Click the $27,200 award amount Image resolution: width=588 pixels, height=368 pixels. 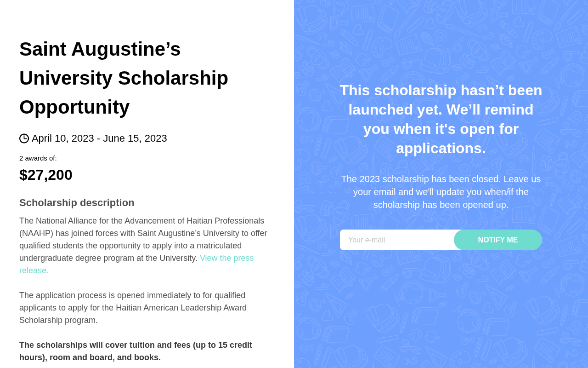click(x=46, y=175)
